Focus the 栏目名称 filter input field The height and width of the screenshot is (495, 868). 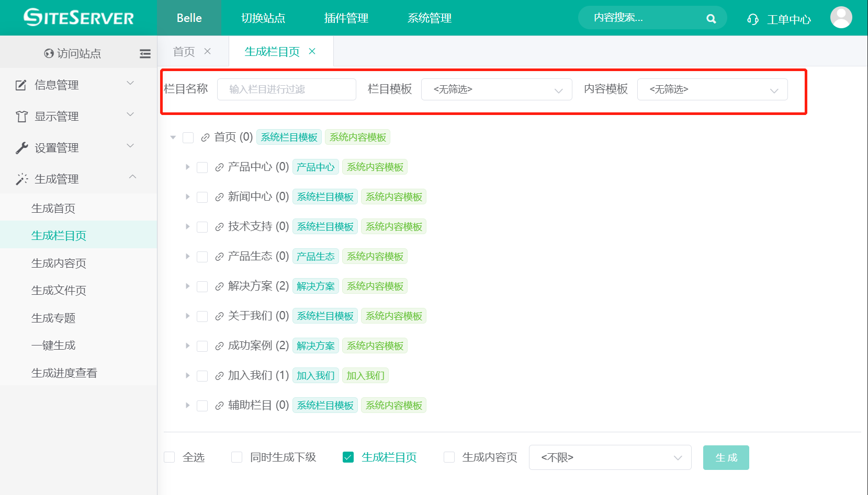click(286, 89)
